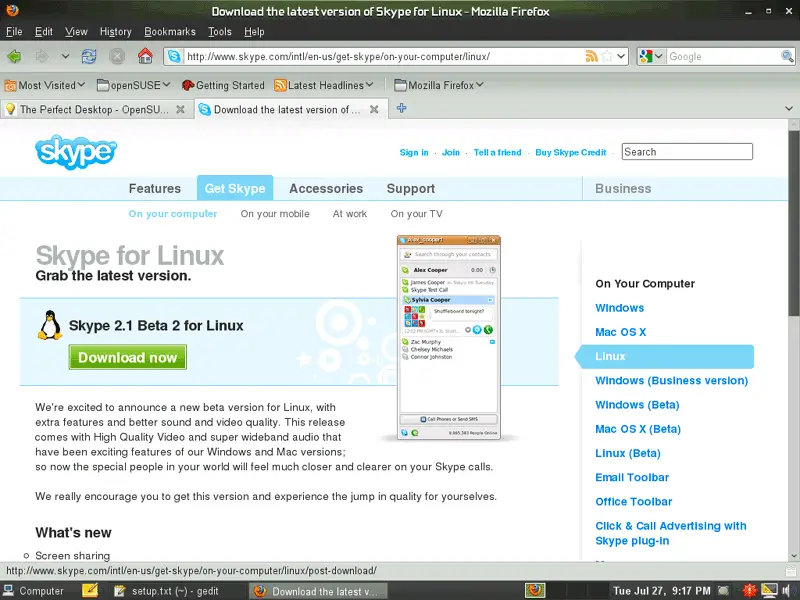Open the Mac OS X sidebar link
Screen dimensions: 800x600
(x=620, y=332)
